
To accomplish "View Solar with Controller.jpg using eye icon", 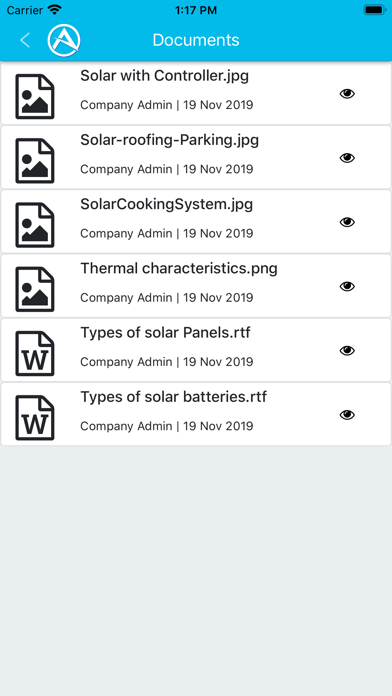I will coord(347,93).
